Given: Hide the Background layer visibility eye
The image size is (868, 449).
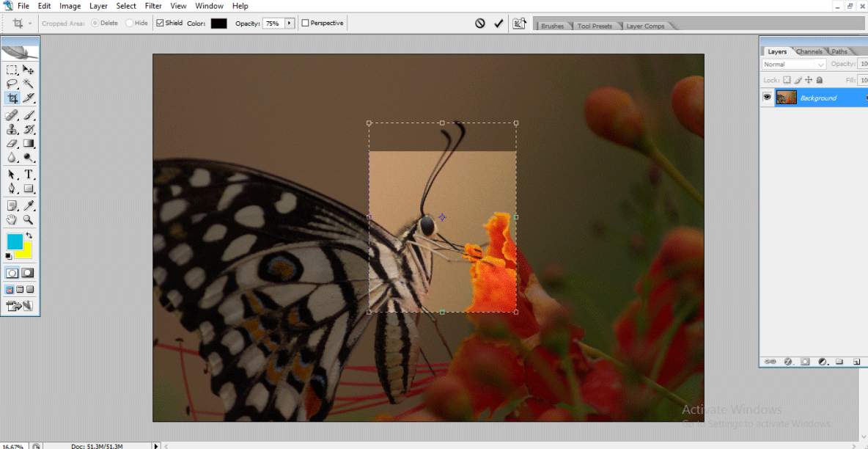Looking at the screenshot, I should click(x=767, y=97).
